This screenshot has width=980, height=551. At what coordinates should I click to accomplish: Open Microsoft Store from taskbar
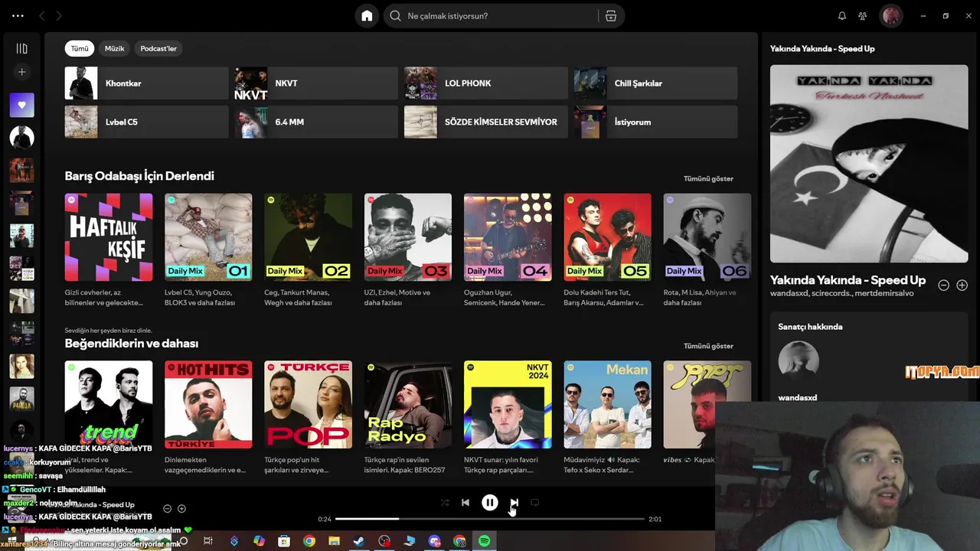tap(284, 541)
